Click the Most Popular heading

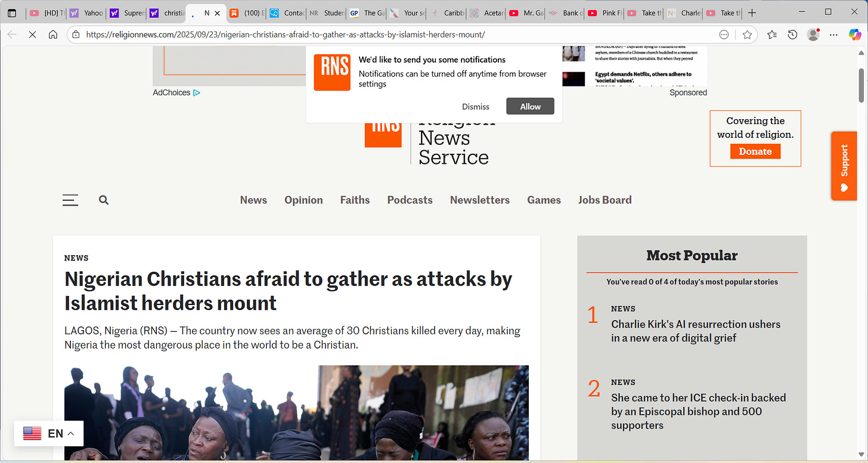pos(692,256)
